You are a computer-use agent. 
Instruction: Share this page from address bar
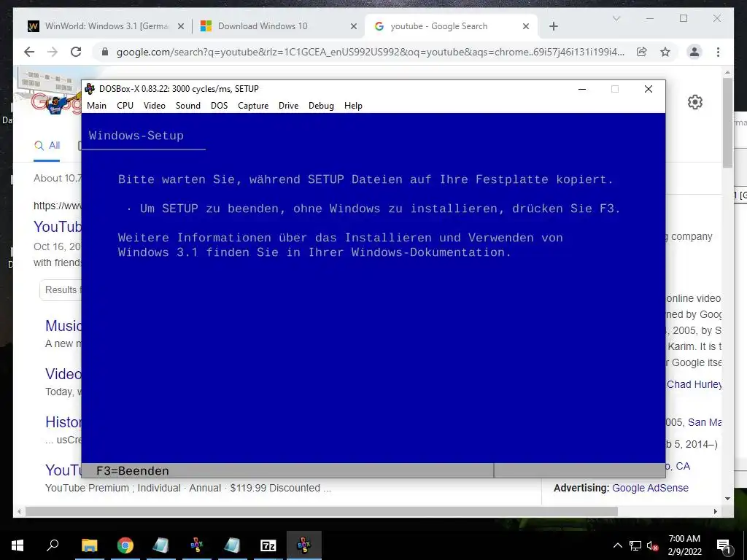coord(642,52)
